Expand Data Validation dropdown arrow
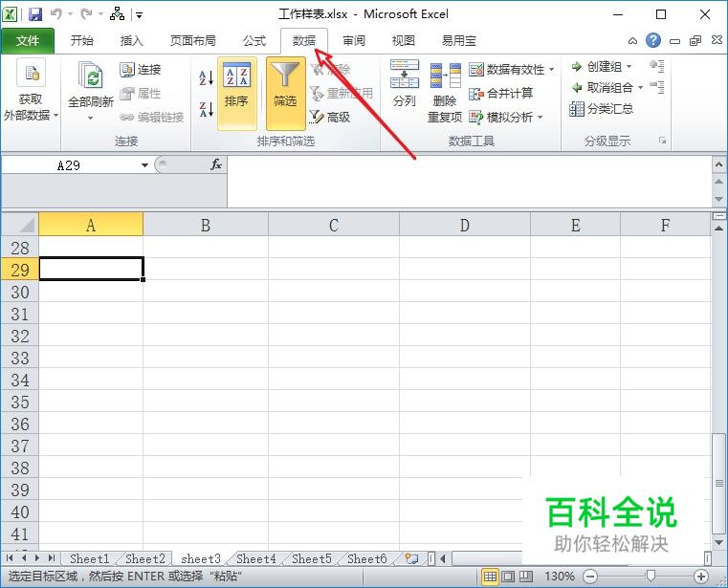This screenshot has height=588, width=728. click(552, 70)
